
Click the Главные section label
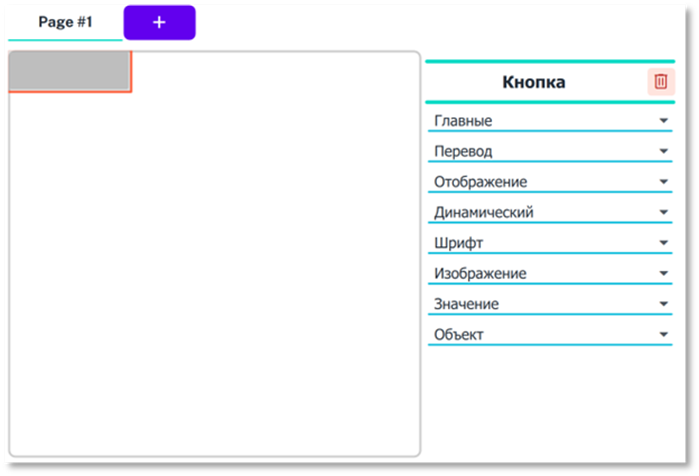click(463, 121)
